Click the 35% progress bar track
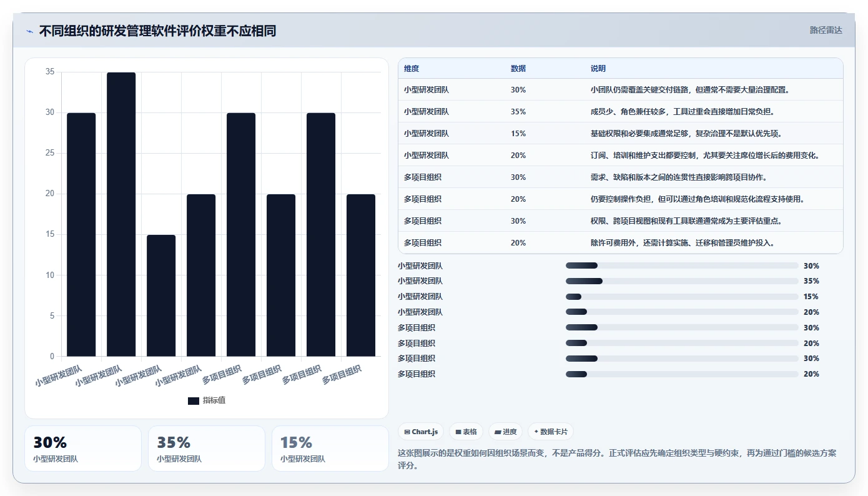The image size is (868, 496). (682, 281)
